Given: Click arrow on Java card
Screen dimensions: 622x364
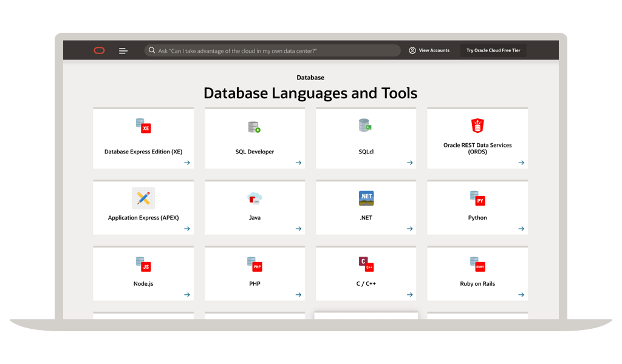Looking at the screenshot, I should click(298, 229).
